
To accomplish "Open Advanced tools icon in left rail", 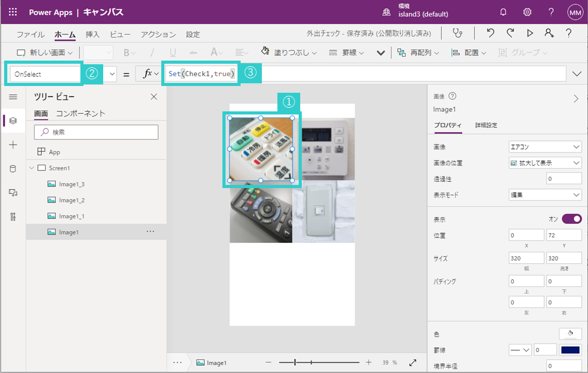I will tap(13, 217).
